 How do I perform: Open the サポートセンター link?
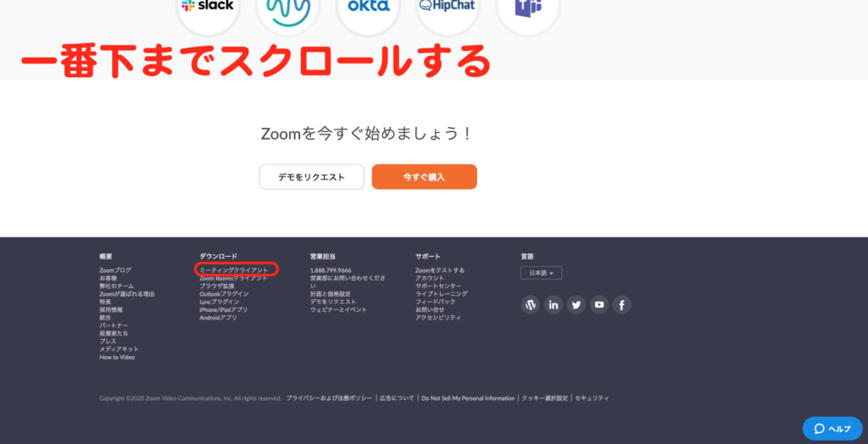438,286
